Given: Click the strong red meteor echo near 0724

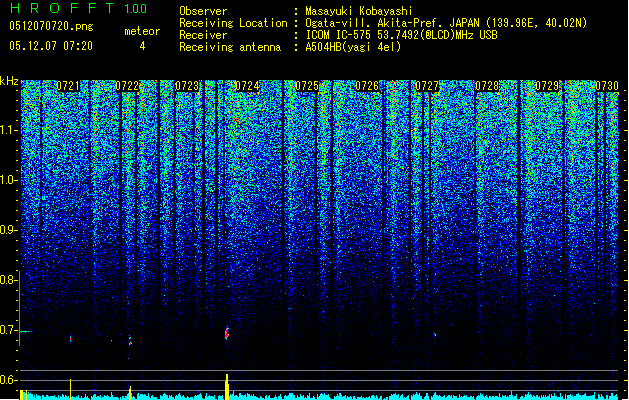Looking at the screenshot, I should pyautogui.click(x=227, y=333).
